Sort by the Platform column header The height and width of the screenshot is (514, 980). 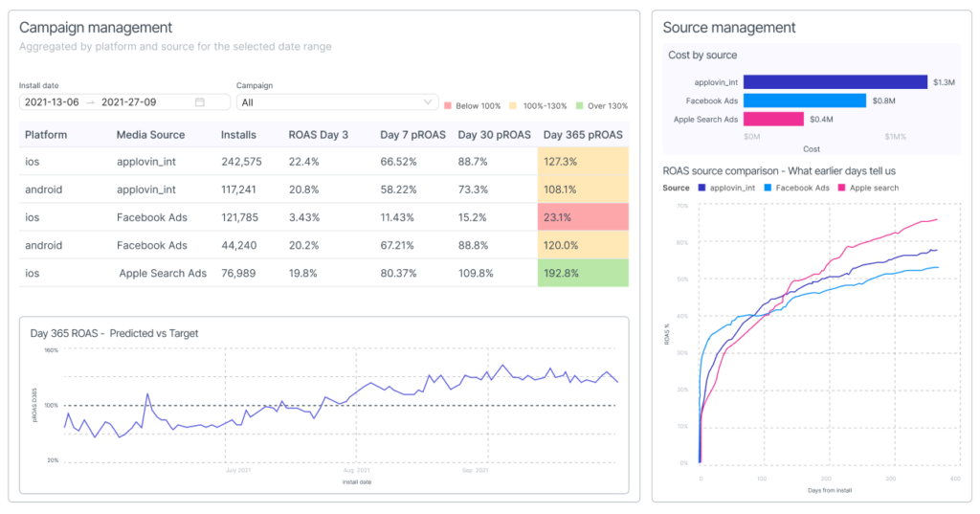(x=46, y=134)
